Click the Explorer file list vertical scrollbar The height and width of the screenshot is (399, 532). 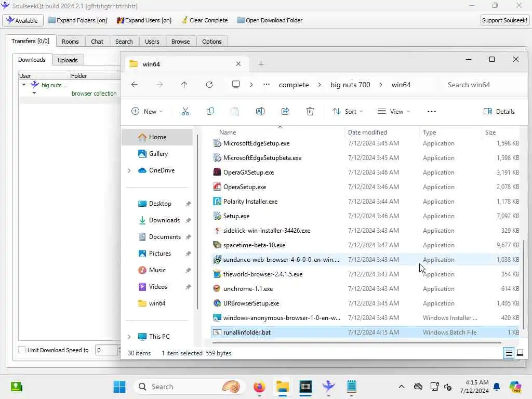[524, 284]
